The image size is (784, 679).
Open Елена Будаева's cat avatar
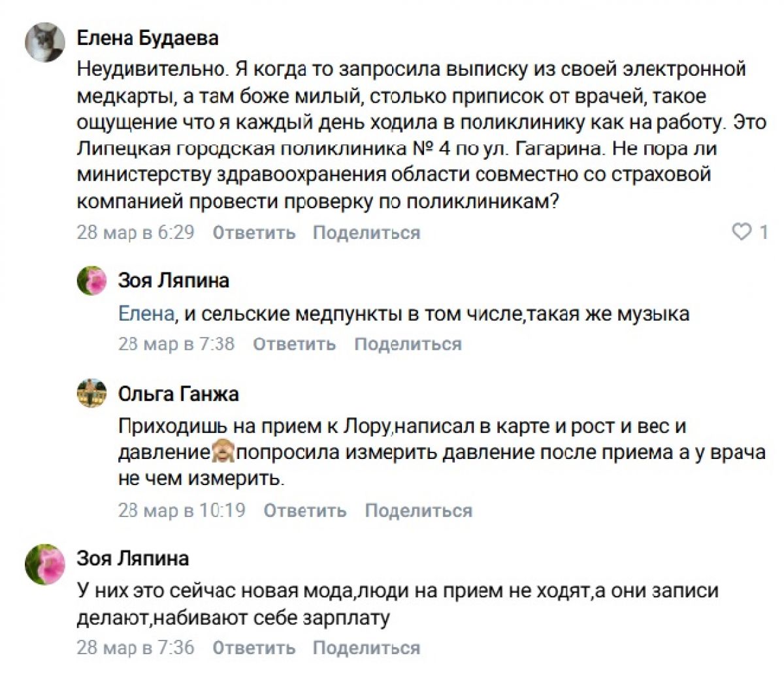click(x=44, y=42)
